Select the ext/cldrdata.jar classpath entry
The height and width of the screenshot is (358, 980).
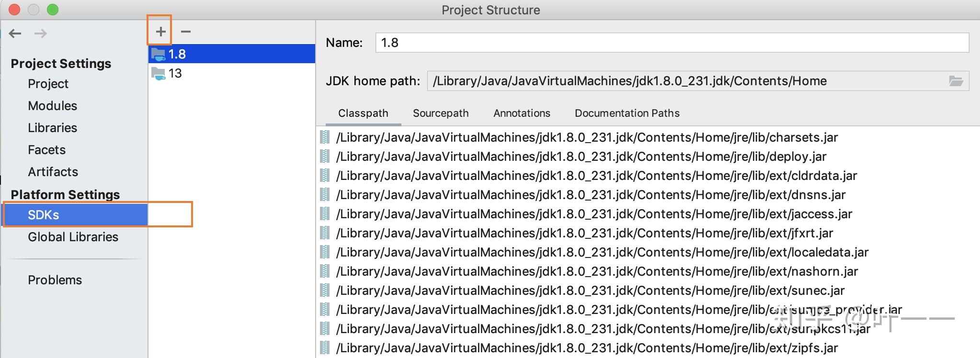[596, 176]
